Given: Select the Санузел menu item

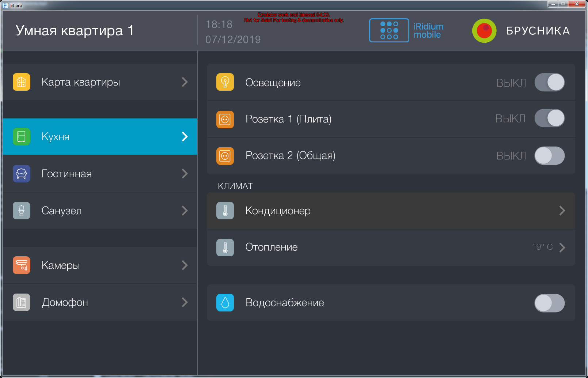Looking at the screenshot, I should (62, 211).
